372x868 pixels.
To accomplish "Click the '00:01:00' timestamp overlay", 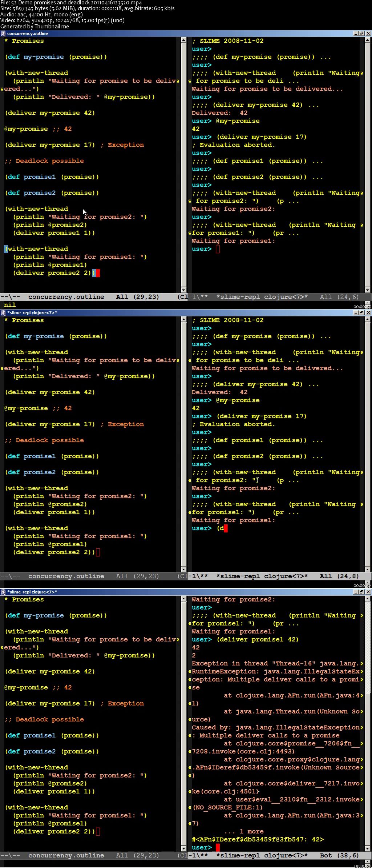I will [362, 866].
